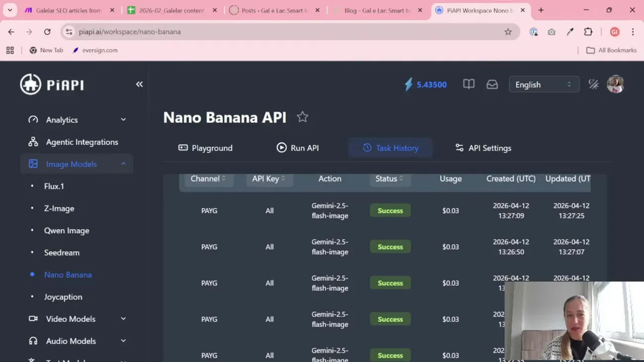This screenshot has width=644, height=362.
Task: Click the Video Models camera icon
Action: pyautogui.click(x=33, y=319)
